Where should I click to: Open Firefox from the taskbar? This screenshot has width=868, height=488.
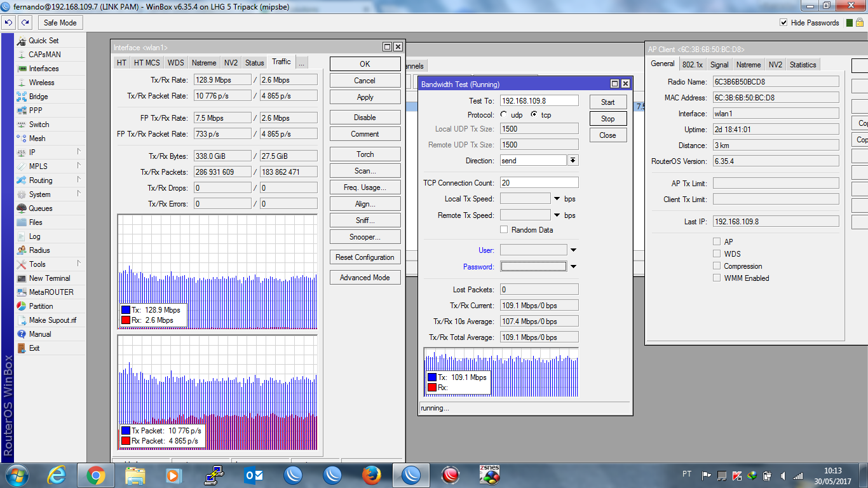click(371, 475)
